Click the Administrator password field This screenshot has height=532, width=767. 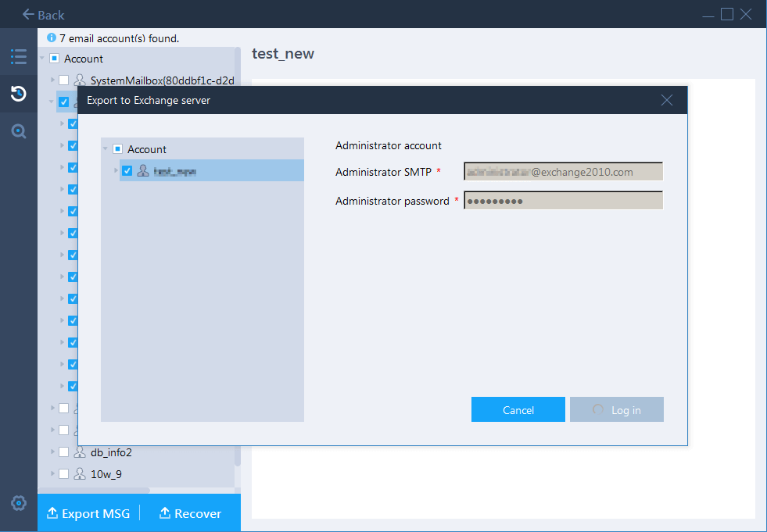(x=563, y=201)
